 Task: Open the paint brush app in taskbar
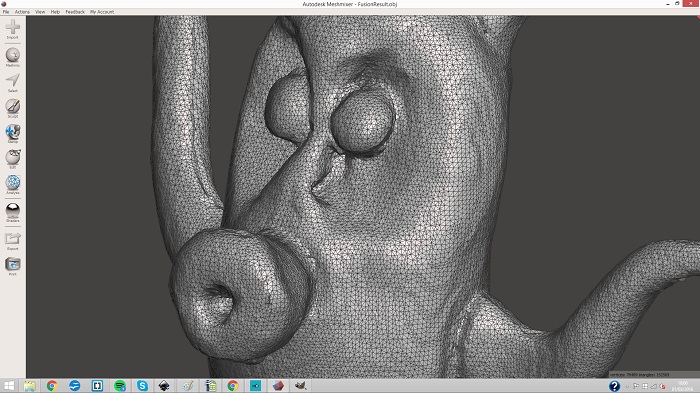[x=188, y=386]
